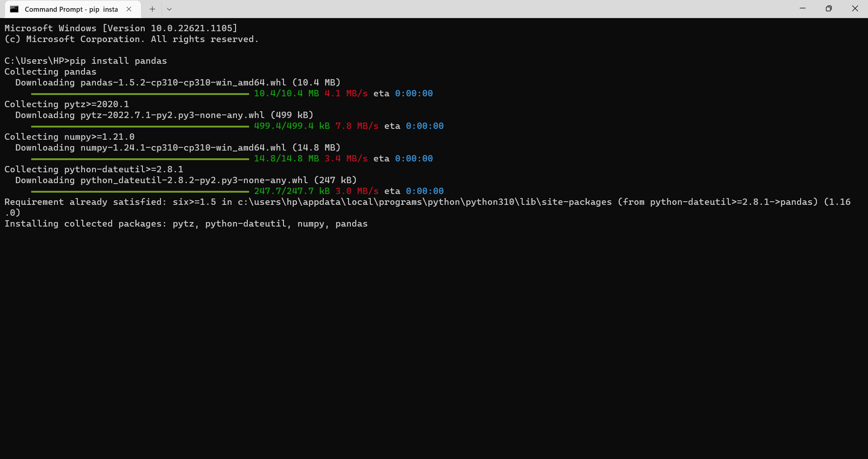Click the pandas wheel filename text
This screenshot has height=459, width=868.
183,82
